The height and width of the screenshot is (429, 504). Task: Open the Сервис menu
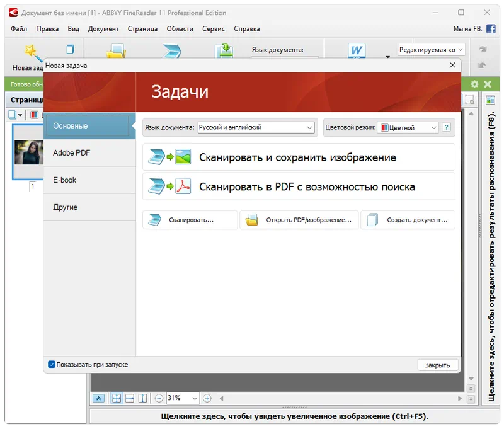[x=214, y=28]
